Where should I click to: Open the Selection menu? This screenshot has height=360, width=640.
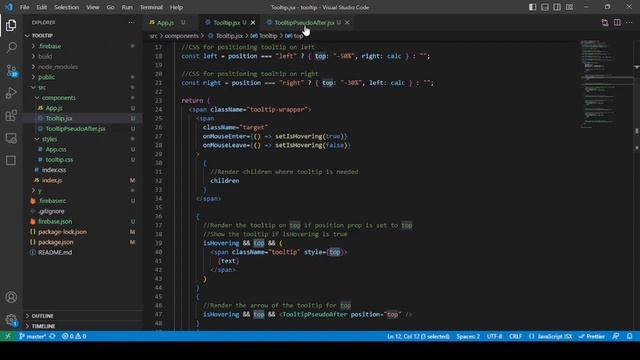click(66, 7)
